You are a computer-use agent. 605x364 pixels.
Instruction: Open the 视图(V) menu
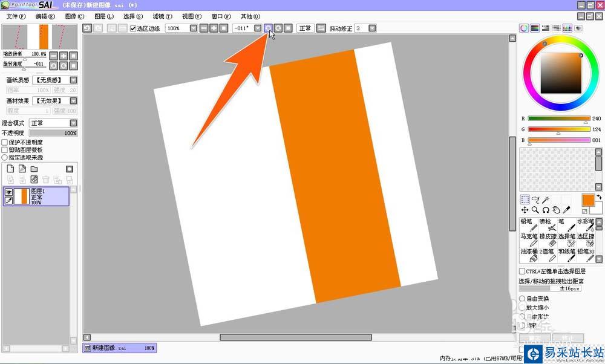[x=192, y=16]
